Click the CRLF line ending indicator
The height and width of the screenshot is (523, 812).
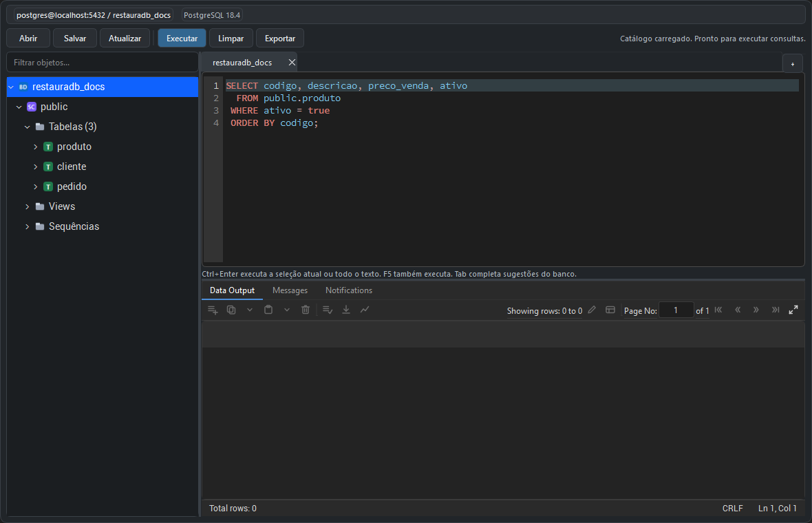[732, 509]
